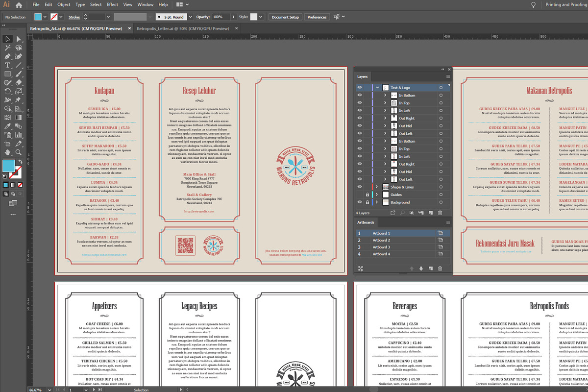The width and height of the screenshot is (588, 392).
Task: Select the Type tool
Action: pyautogui.click(x=8, y=65)
